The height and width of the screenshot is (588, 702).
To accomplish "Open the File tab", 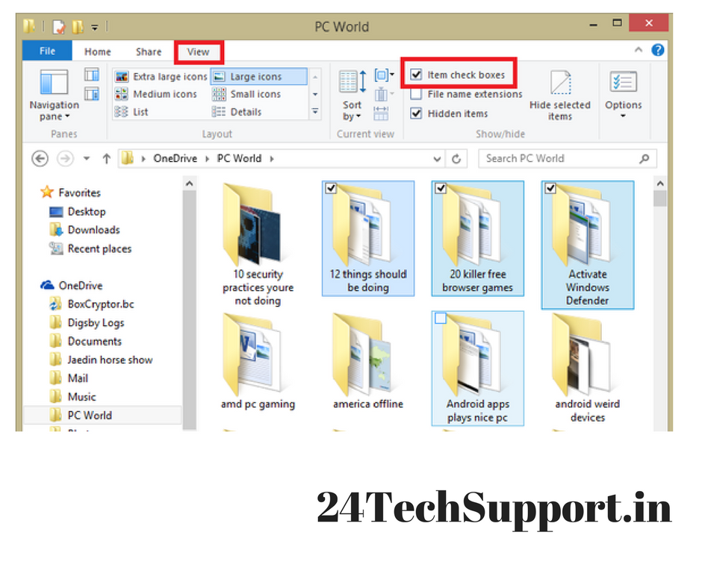I will (x=47, y=51).
